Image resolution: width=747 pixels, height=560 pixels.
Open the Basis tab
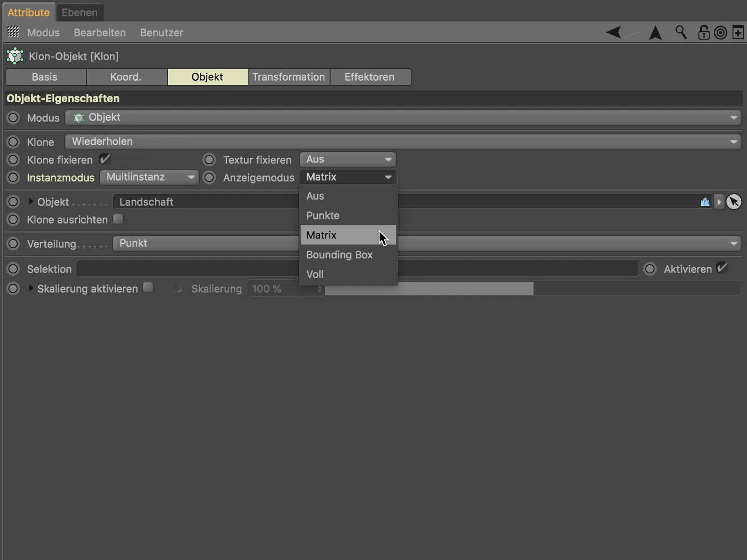tap(45, 77)
